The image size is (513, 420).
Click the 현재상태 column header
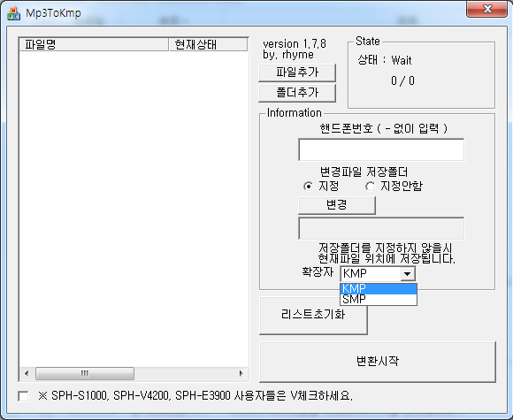pyautogui.click(x=208, y=44)
